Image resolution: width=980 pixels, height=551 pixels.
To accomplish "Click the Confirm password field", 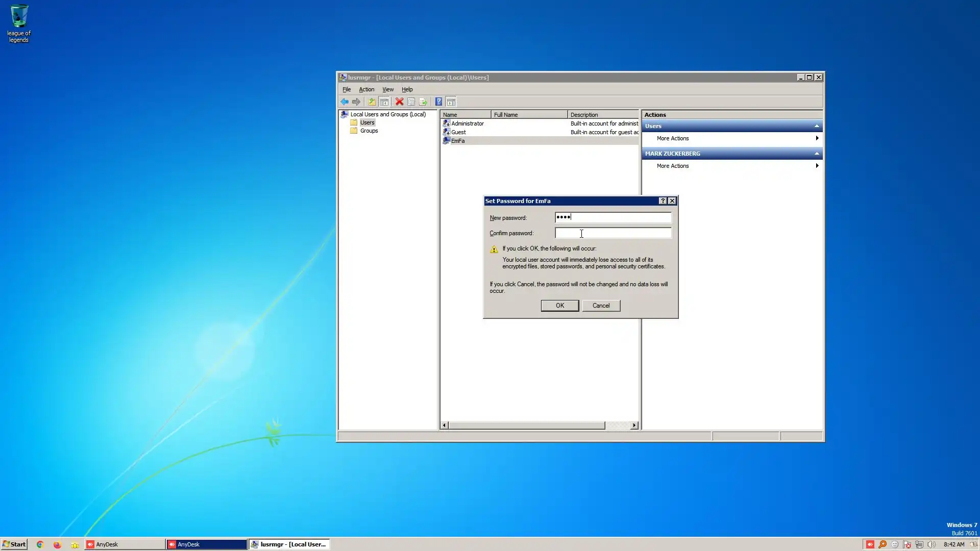I will [612, 233].
